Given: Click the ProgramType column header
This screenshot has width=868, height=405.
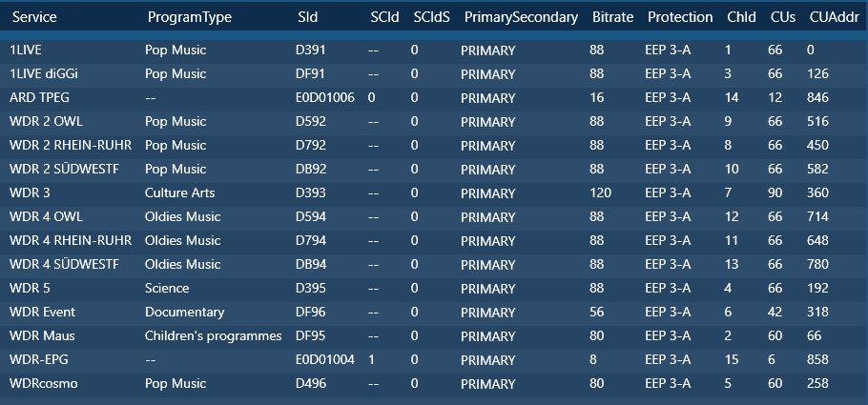Looking at the screenshot, I should pyautogui.click(x=186, y=17).
